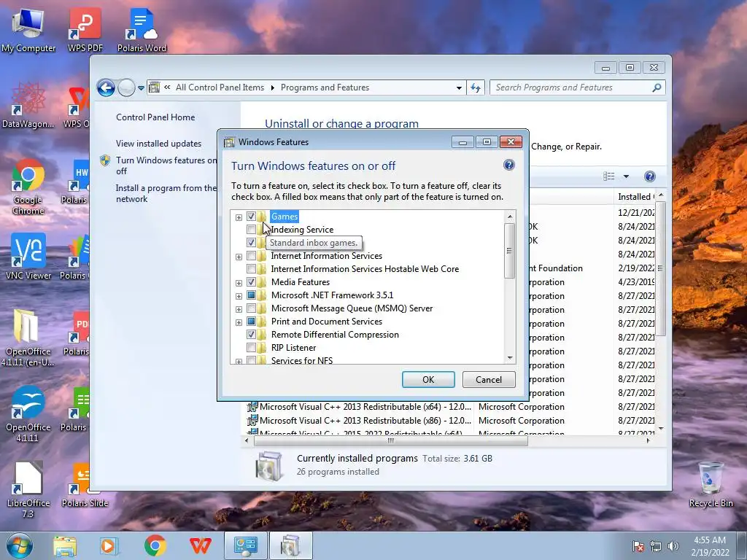Launch Windows Media Player from taskbar
Image resolution: width=747 pixels, height=560 pixels.
coord(108,545)
